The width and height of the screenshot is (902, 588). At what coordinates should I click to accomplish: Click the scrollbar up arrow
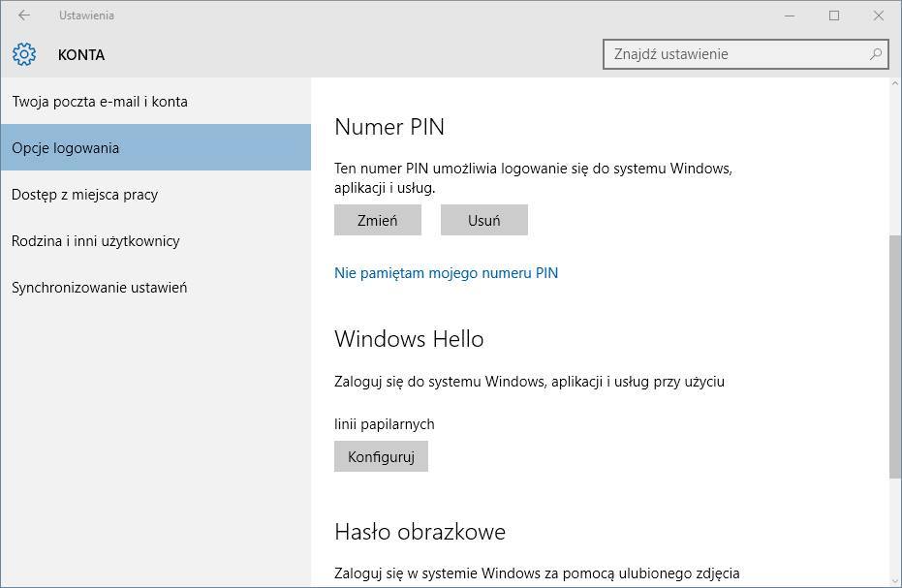[x=894, y=84]
